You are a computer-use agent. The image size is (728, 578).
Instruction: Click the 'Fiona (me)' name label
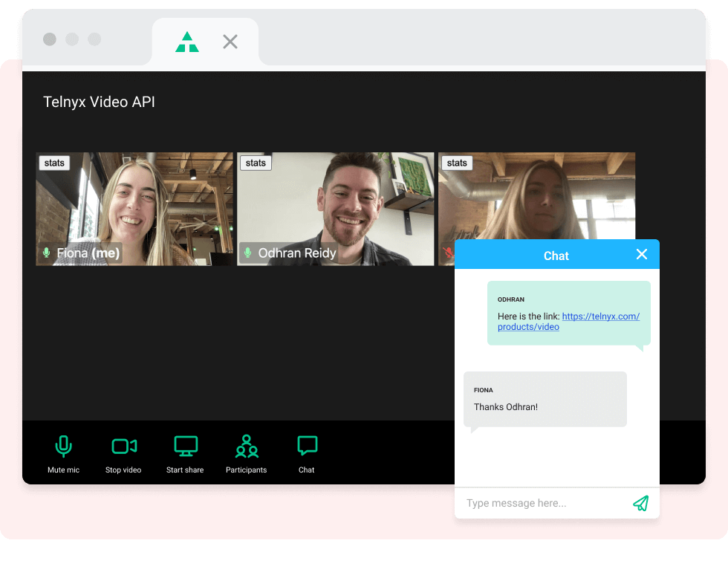coord(88,253)
